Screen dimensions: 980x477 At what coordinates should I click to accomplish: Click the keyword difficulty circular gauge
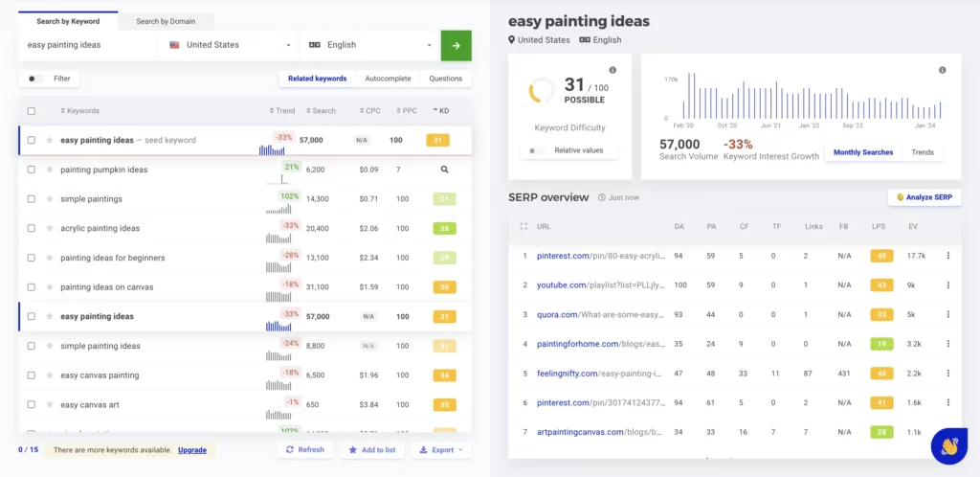tap(542, 90)
